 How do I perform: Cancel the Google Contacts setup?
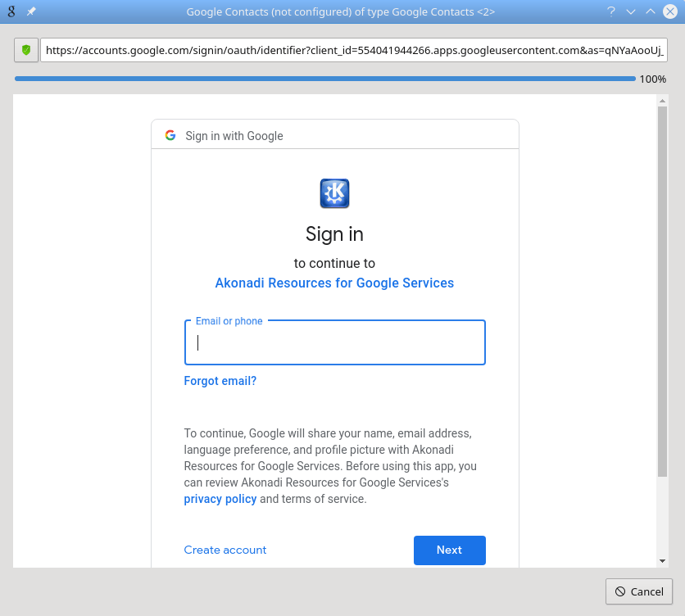point(638,591)
